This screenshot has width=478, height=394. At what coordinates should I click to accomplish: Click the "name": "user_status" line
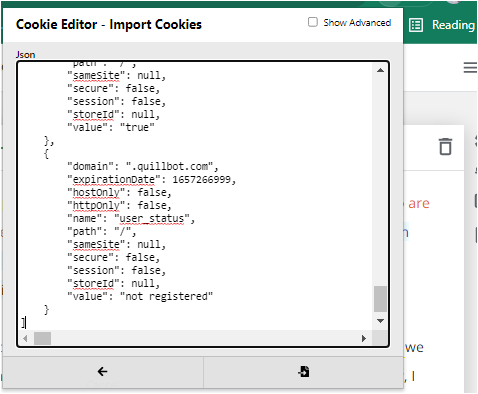pyautogui.click(x=131, y=219)
